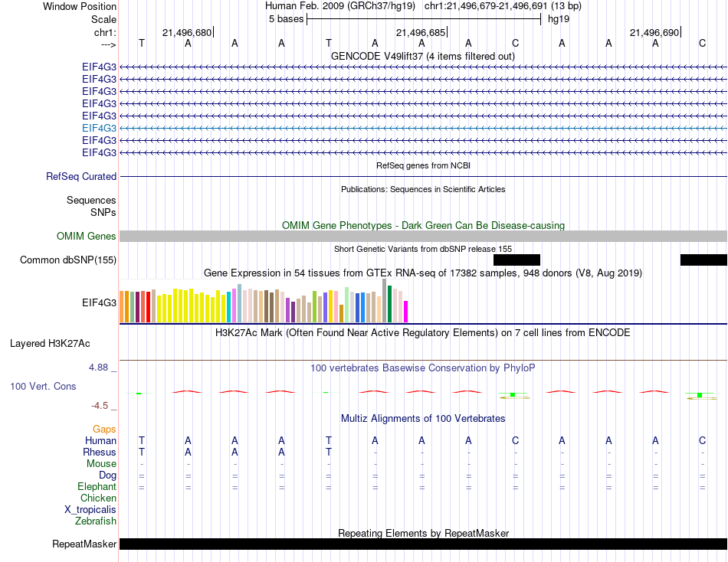Click the Dog alignment row label

pos(107,475)
